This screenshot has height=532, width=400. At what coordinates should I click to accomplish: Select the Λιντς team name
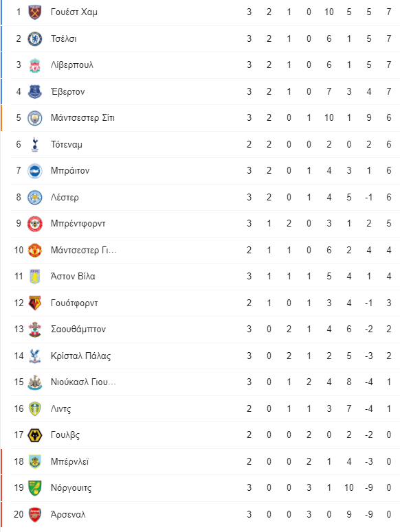coord(60,409)
